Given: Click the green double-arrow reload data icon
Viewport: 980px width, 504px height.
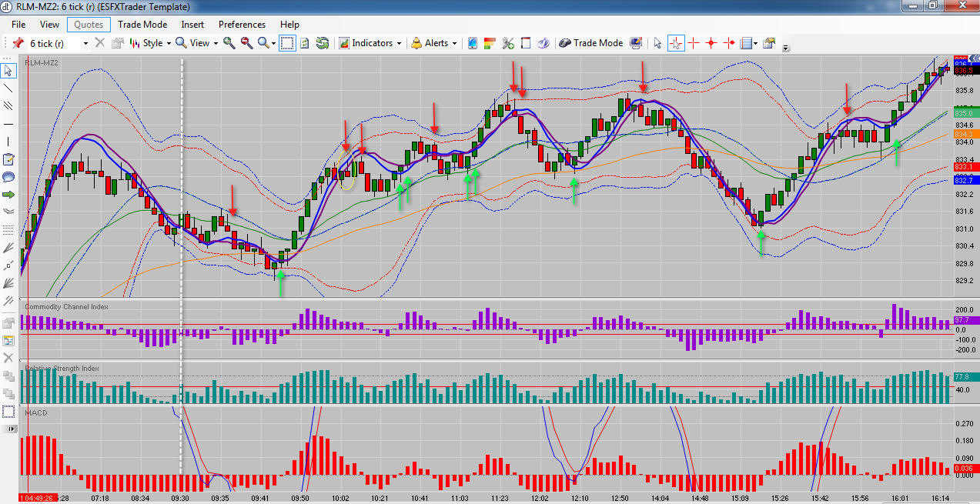Looking at the screenshot, I should (x=323, y=43).
